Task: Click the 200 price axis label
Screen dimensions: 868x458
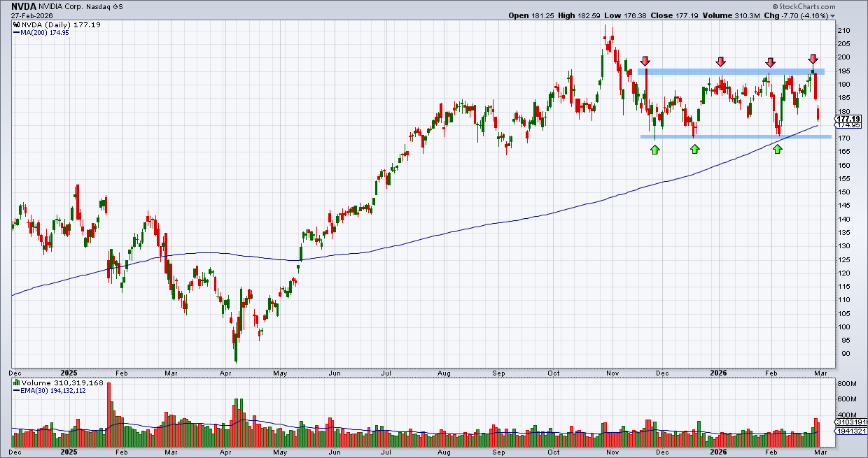Action: click(843, 57)
